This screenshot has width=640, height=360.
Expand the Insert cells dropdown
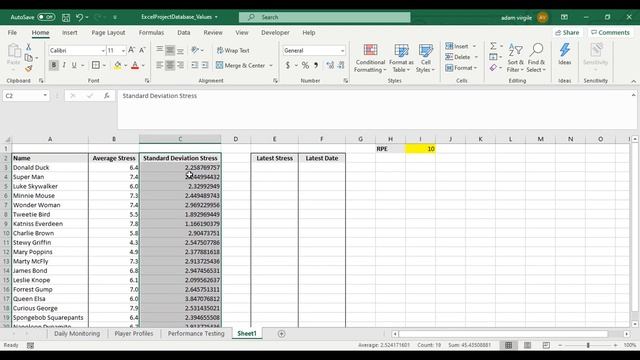[474, 46]
